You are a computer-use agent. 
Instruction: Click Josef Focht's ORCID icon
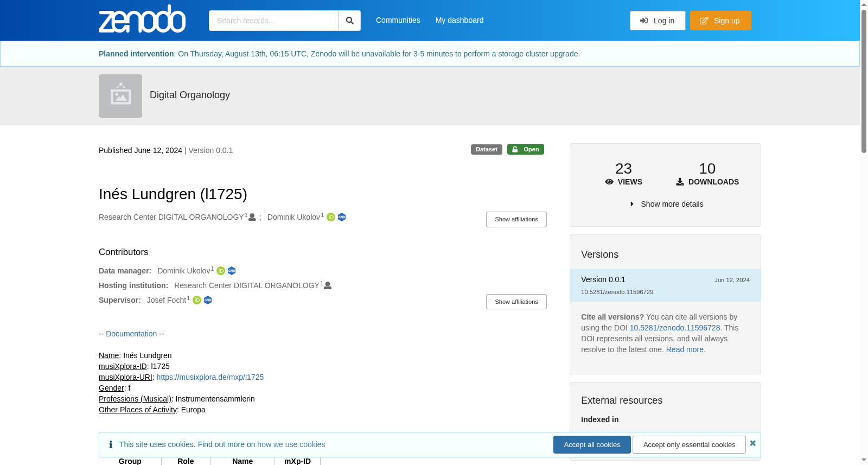coord(197,300)
